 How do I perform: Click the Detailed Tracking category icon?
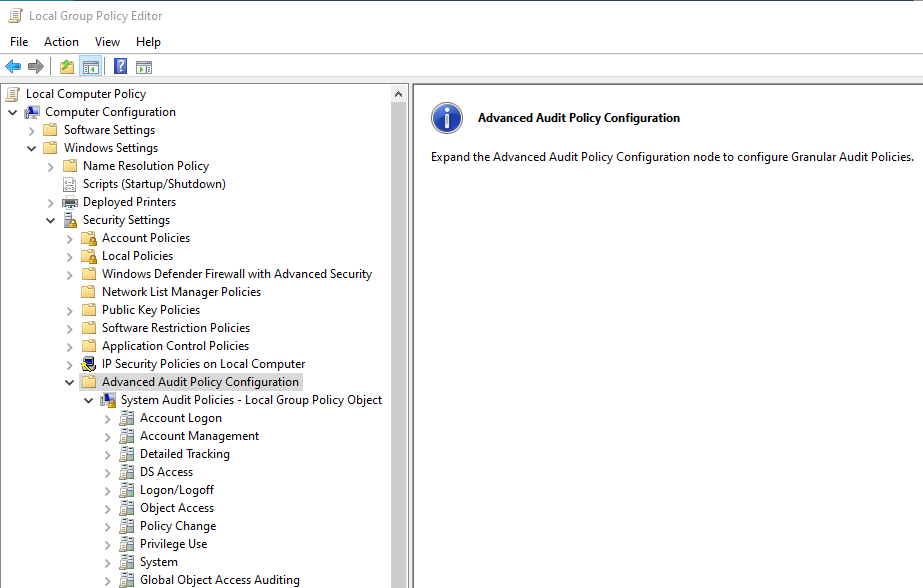[x=127, y=454]
